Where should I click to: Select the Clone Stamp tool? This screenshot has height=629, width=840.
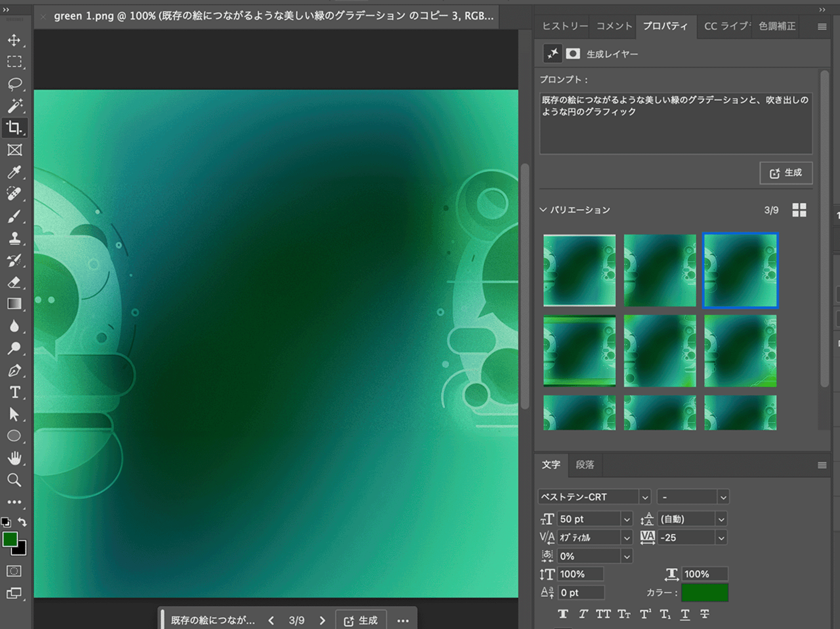pos(14,238)
